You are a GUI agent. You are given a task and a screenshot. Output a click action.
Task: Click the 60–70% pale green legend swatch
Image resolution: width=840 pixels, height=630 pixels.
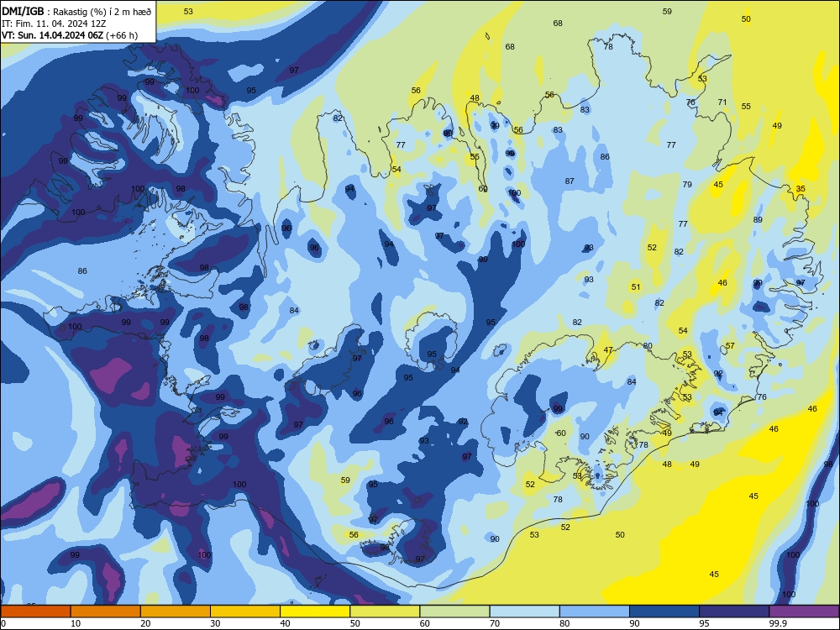[454, 612]
